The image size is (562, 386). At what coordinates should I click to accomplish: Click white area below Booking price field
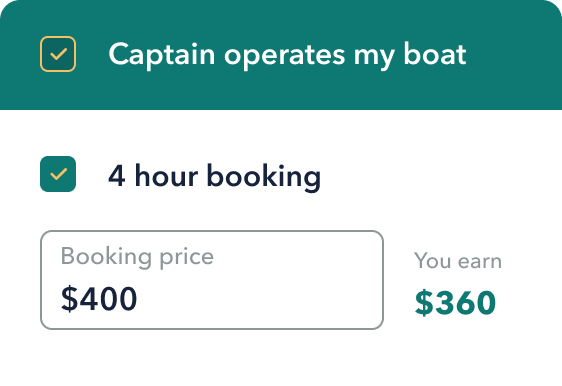pyautogui.click(x=212, y=357)
